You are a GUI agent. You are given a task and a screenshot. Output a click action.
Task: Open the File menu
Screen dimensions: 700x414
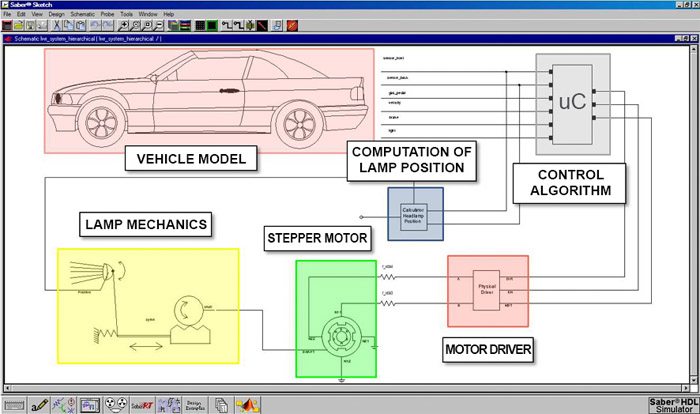click(x=7, y=14)
